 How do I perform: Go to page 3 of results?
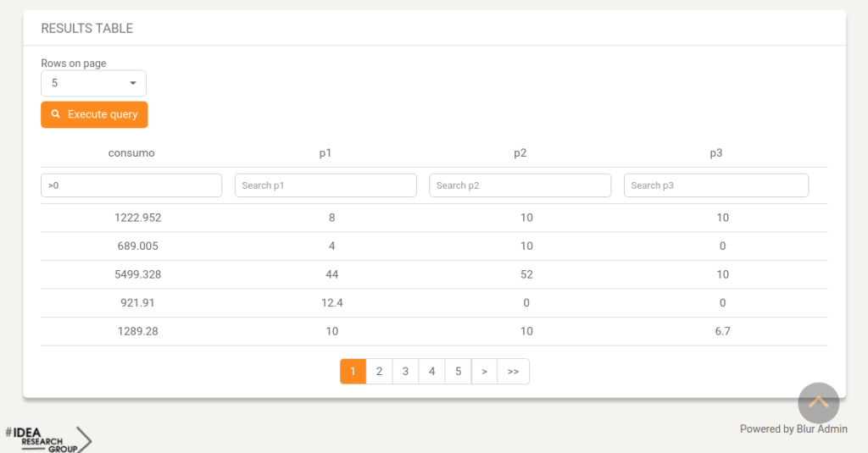click(405, 371)
